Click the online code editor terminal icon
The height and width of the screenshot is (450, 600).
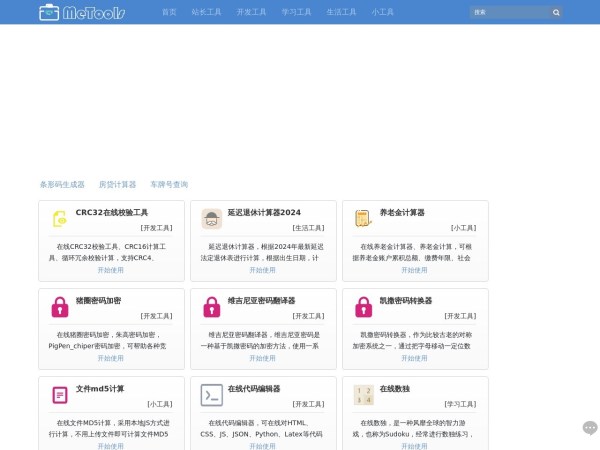pyautogui.click(x=212, y=395)
